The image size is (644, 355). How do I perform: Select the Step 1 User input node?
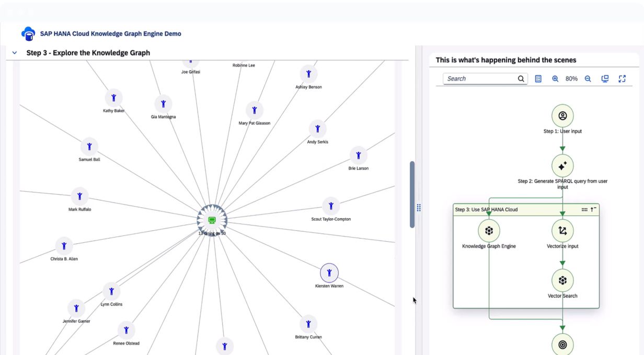562,116
